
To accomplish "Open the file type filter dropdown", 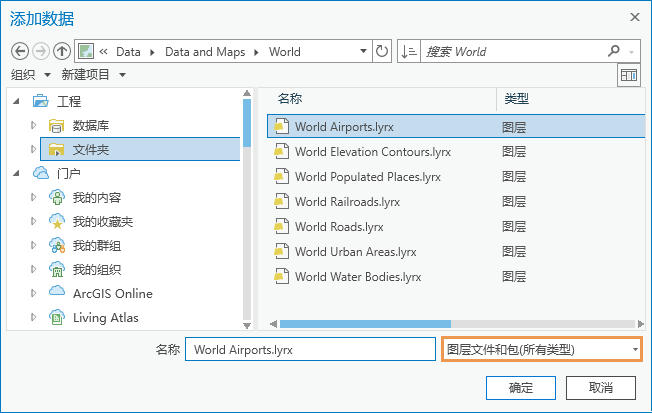I will click(541, 350).
